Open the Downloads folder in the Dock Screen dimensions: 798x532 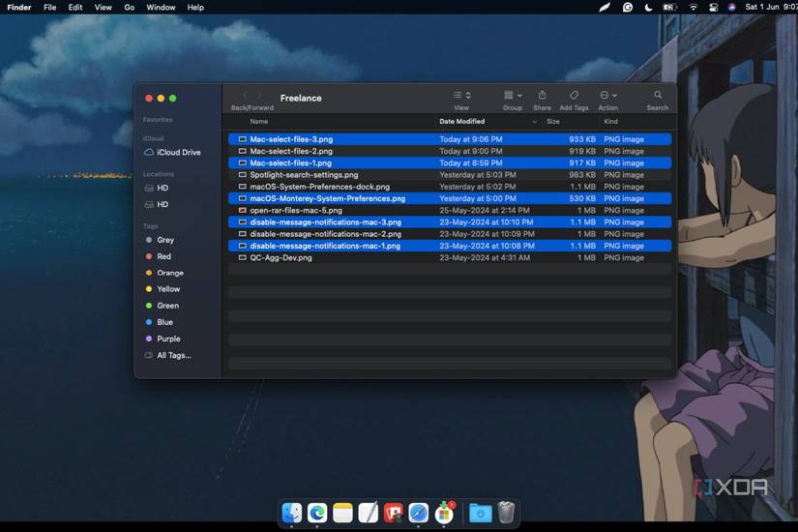click(x=480, y=513)
